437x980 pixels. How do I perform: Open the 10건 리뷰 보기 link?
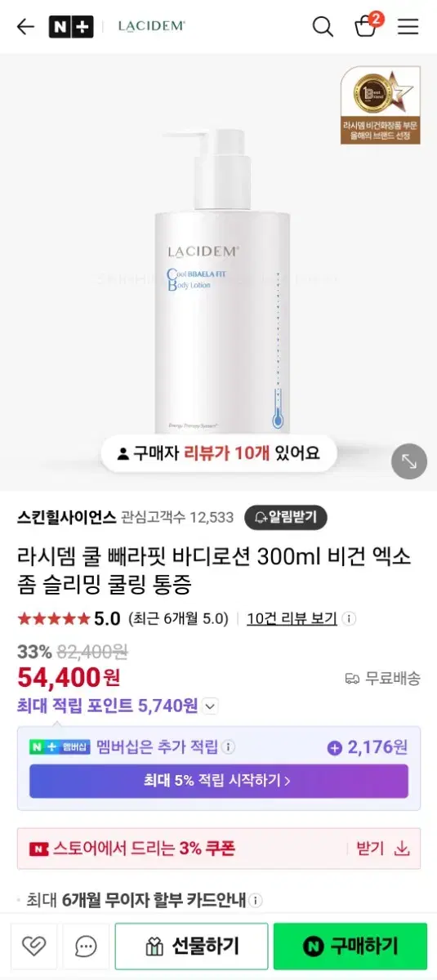pos(292,618)
